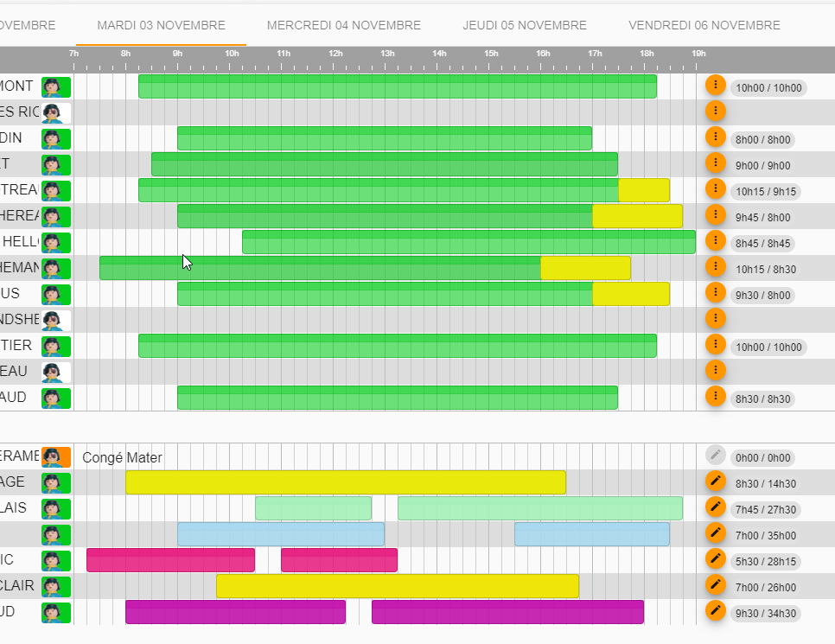
Task: Click the yellow segment on the HEMAN row
Action: point(585,268)
